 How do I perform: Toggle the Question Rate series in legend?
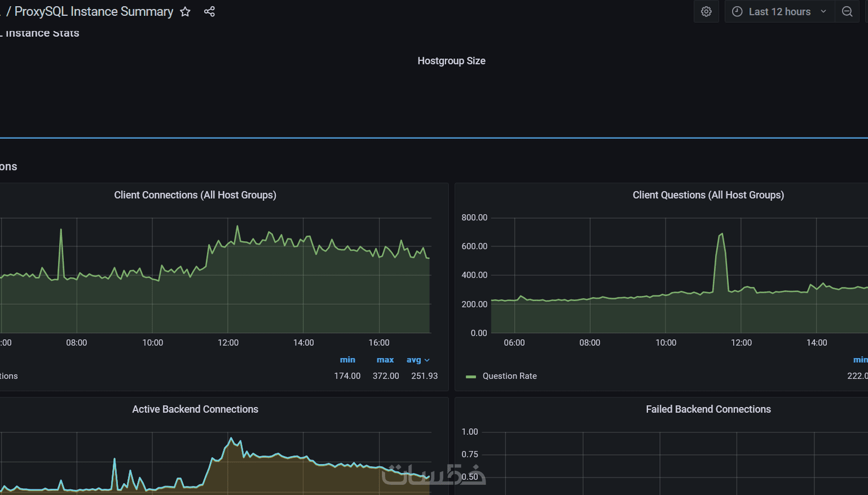pyautogui.click(x=510, y=376)
